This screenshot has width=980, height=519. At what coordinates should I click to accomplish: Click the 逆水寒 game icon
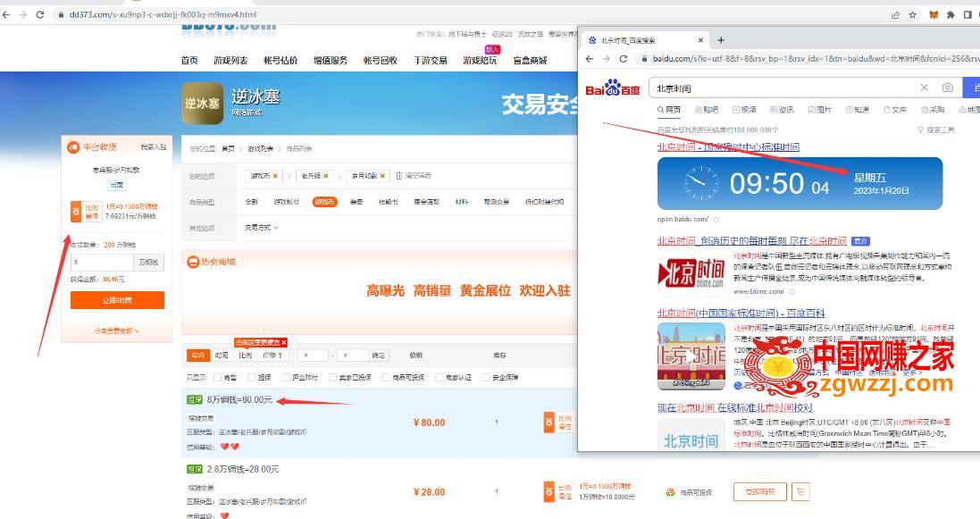pyautogui.click(x=202, y=104)
